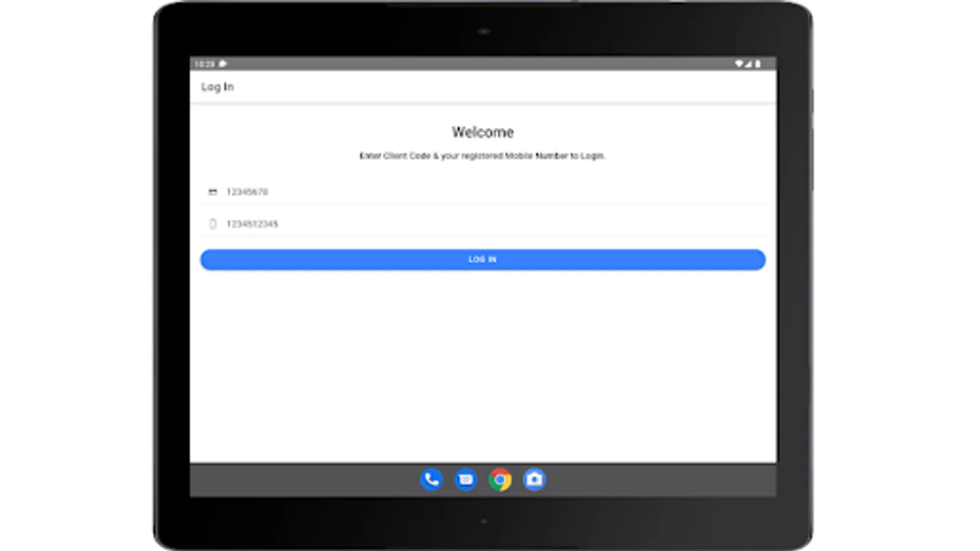
Task: Click the Welcome heading
Action: click(x=483, y=132)
